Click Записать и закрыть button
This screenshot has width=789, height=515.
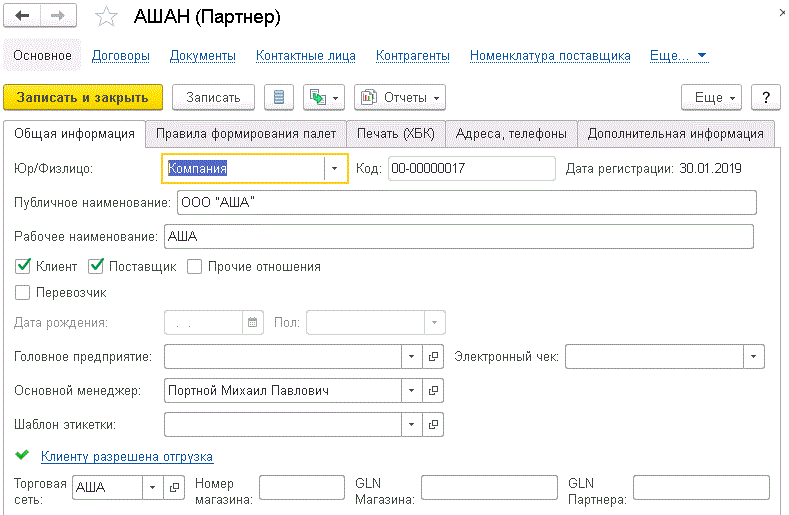[83, 97]
